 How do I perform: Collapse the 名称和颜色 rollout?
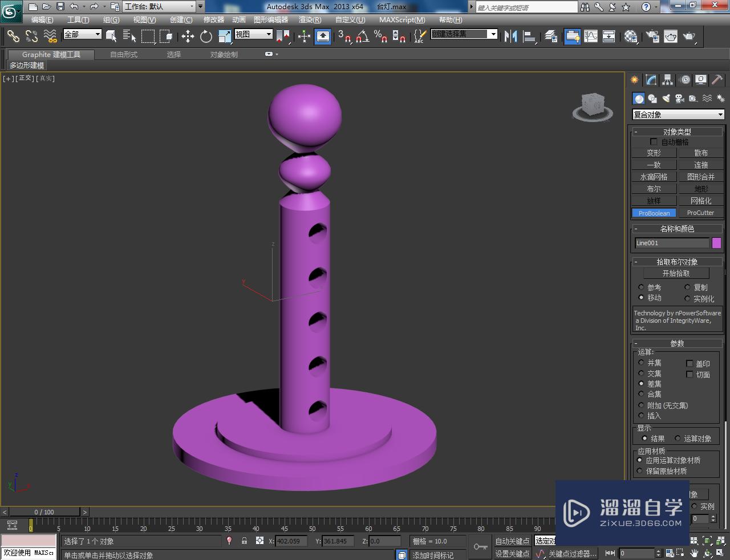click(x=677, y=229)
